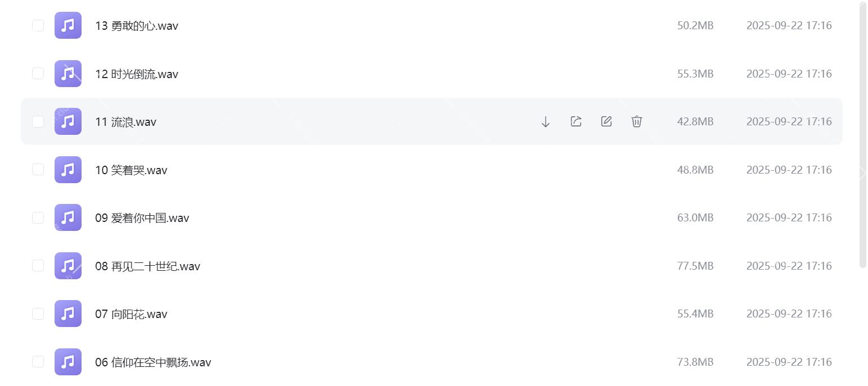
Task: Click the audio icon beside 09 爱着你中国.wav
Action: [68, 217]
